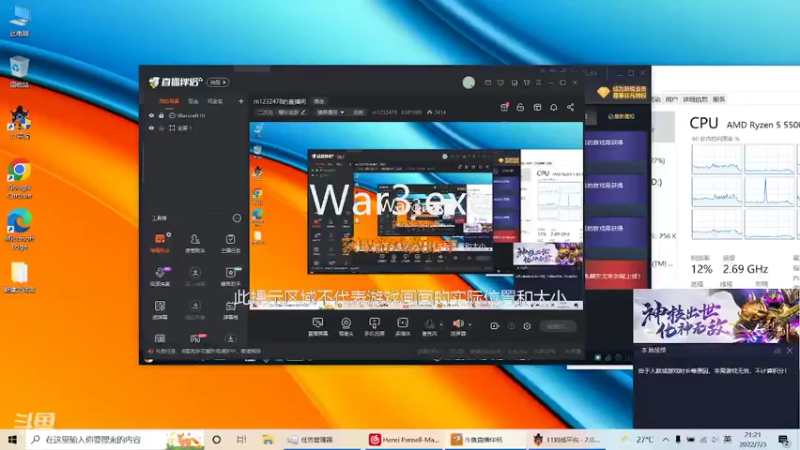Switch to the second scene tab
800x450 pixels.
193,102
